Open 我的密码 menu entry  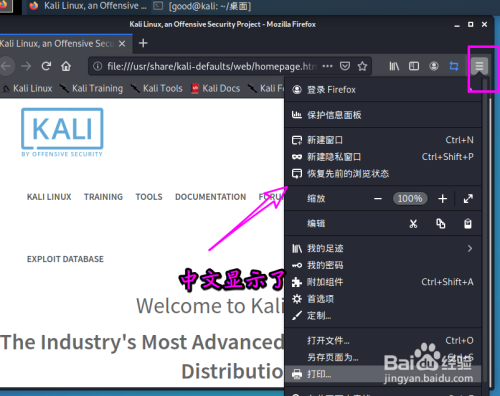point(383,265)
